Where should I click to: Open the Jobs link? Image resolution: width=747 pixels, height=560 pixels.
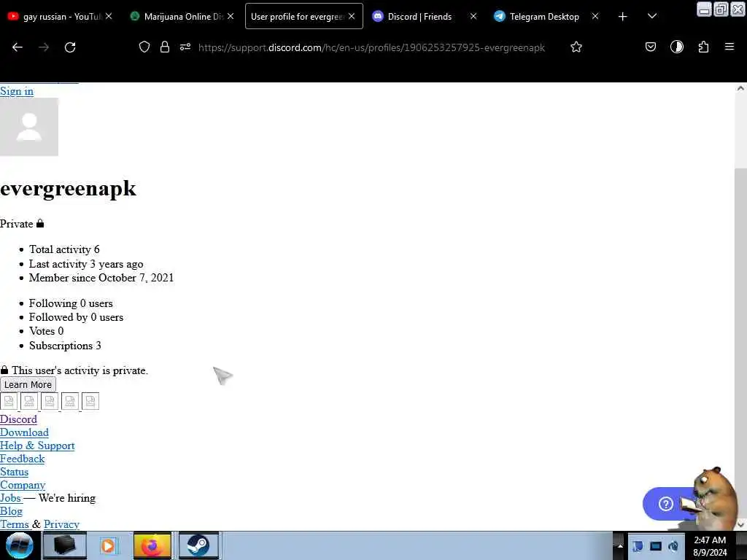tap(10, 498)
